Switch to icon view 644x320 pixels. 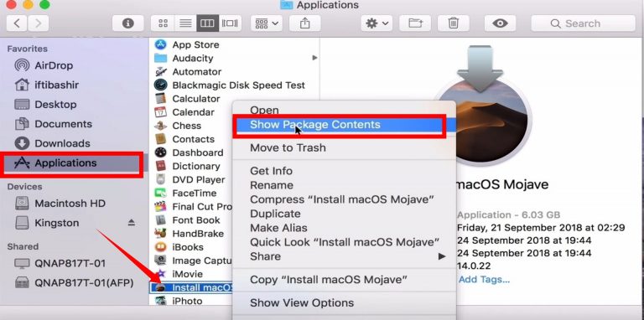tap(163, 23)
